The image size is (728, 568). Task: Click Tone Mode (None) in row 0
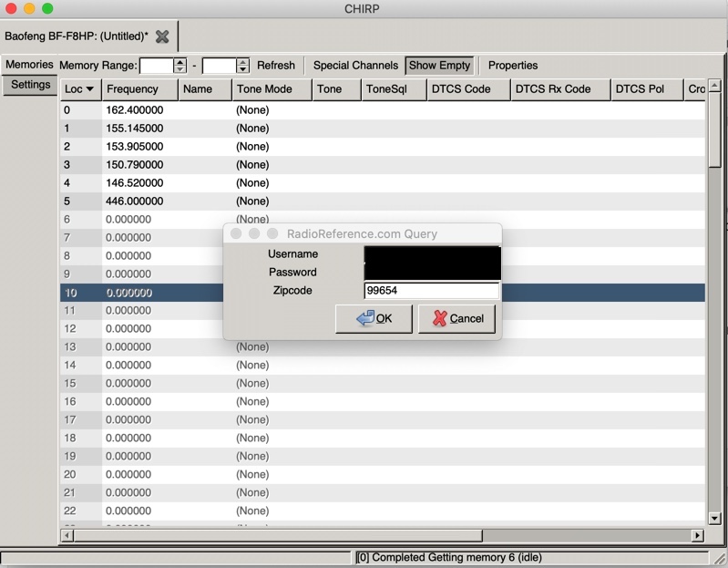(x=252, y=110)
